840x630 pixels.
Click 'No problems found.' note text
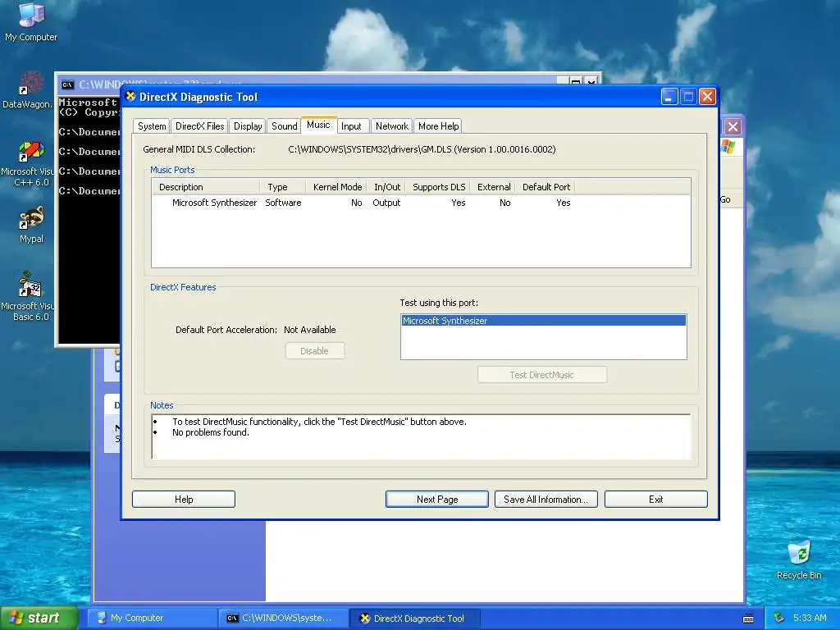pos(211,432)
